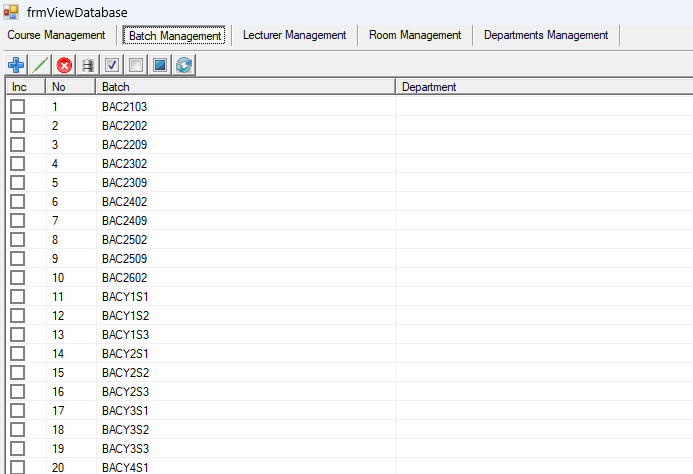Select the Batch Management tab
Image resolution: width=693 pixels, height=474 pixels.
175,35
